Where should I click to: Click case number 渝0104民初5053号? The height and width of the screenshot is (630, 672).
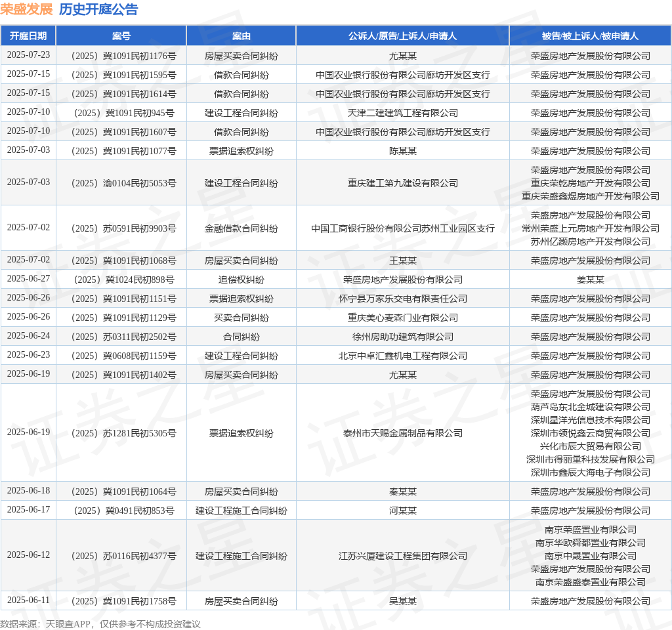(x=139, y=184)
